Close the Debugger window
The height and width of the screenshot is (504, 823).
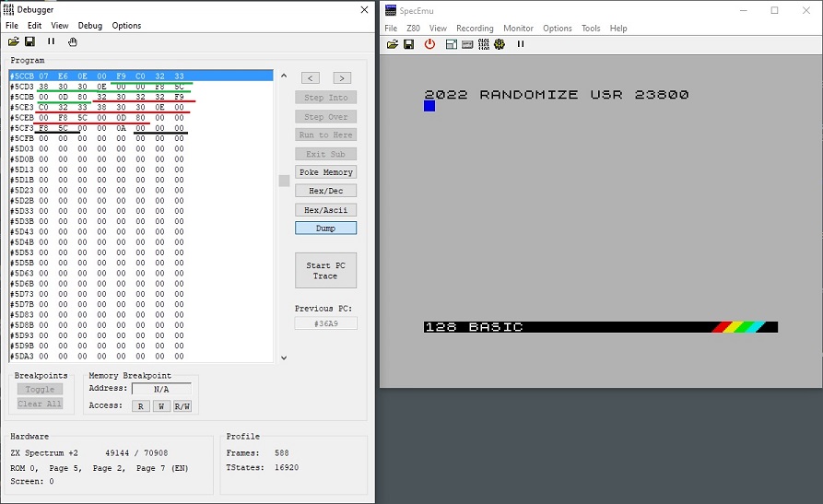click(x=364, y=9)
